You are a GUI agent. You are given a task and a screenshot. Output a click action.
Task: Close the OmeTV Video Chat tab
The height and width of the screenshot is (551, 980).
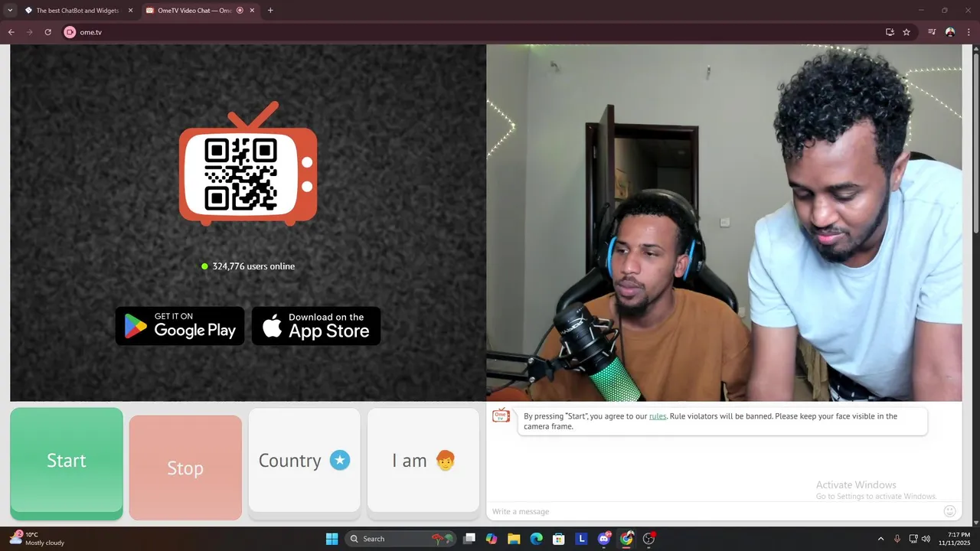[x=252, y=11]
